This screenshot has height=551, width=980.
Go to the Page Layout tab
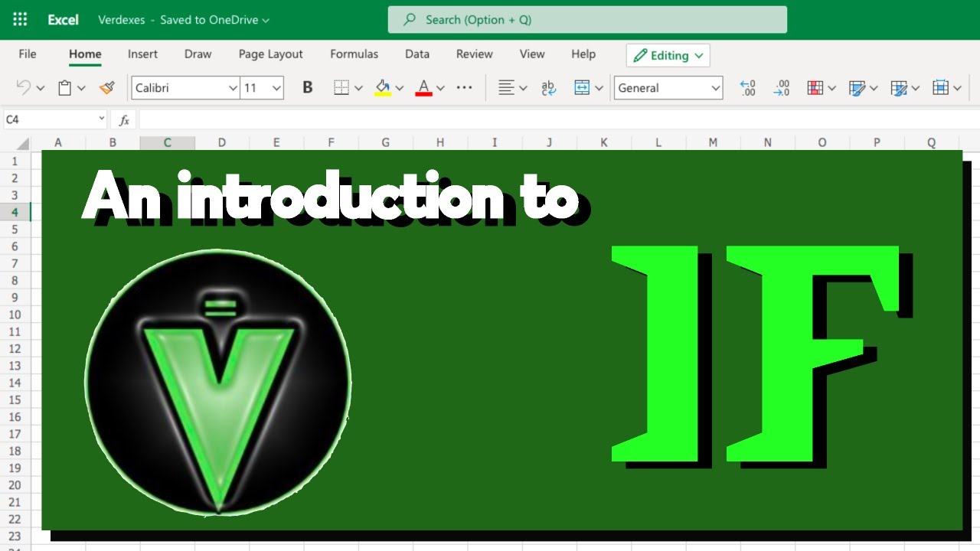[271, 54]
